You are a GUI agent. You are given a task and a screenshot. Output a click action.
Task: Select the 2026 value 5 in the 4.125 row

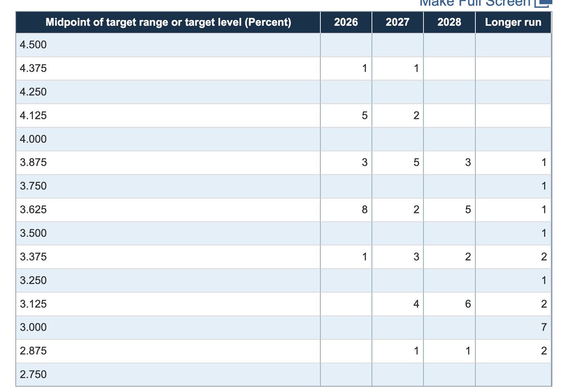[364, 116]
